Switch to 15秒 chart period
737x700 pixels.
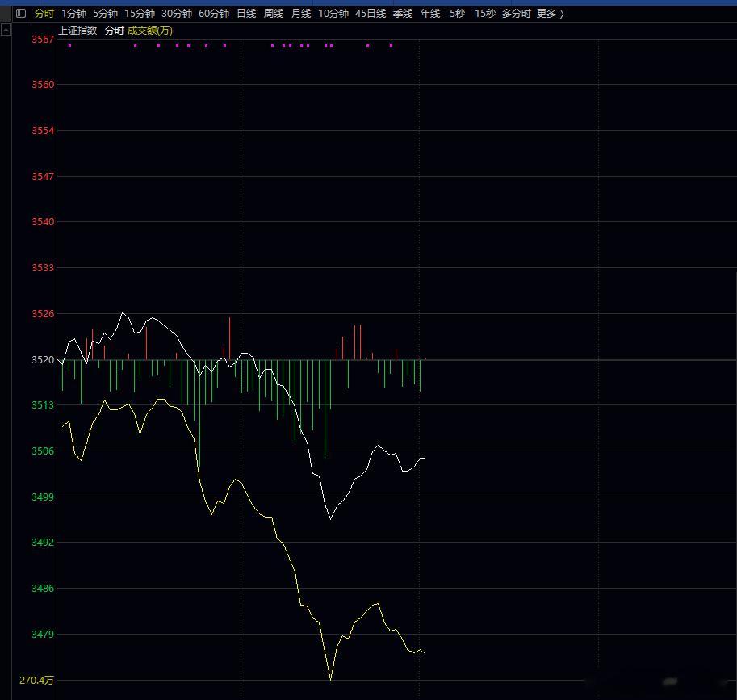point(485,14)
